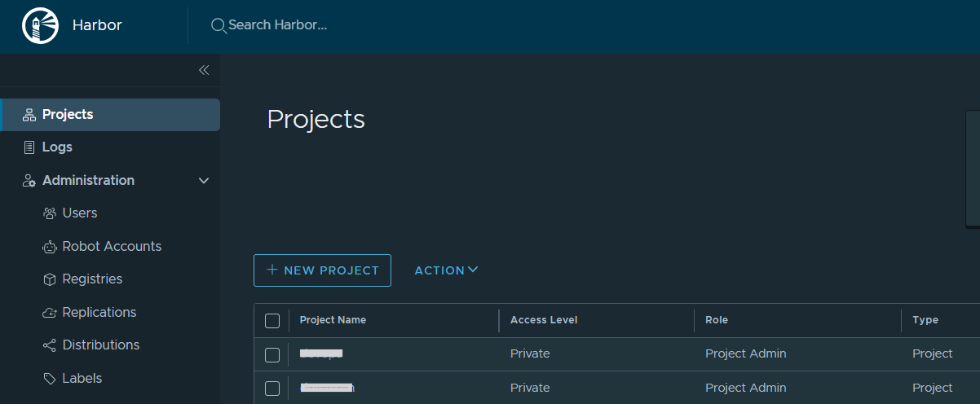
Task: Click the search magnifier icon
Action: (218, 25)
